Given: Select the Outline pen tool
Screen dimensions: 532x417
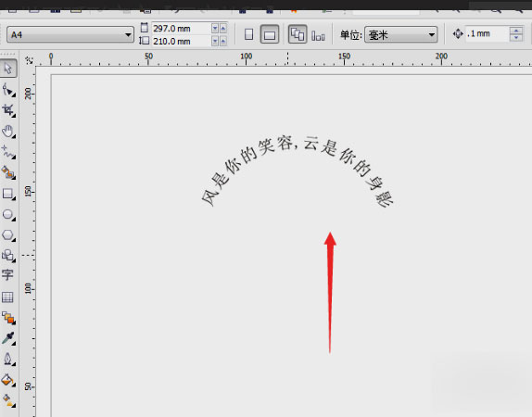Looking at the screenshot, I should click(x=8, y=360).
